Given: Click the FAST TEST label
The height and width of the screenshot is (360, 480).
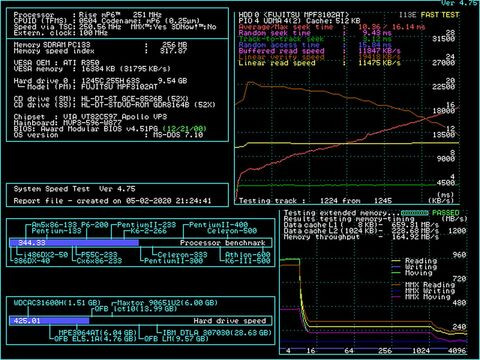Looking at the screenshot, I should pyautogui.click(x=440, y=15).
